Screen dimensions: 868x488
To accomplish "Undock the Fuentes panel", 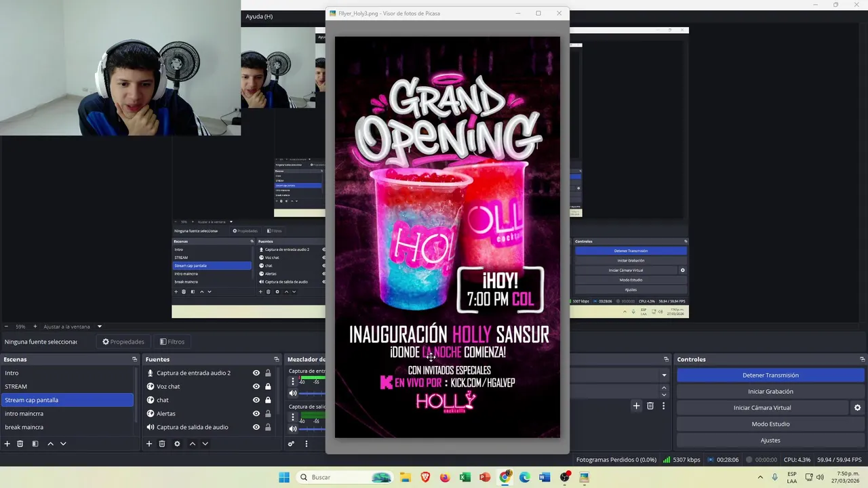I will pyautogui.click(x=276, y=359).
